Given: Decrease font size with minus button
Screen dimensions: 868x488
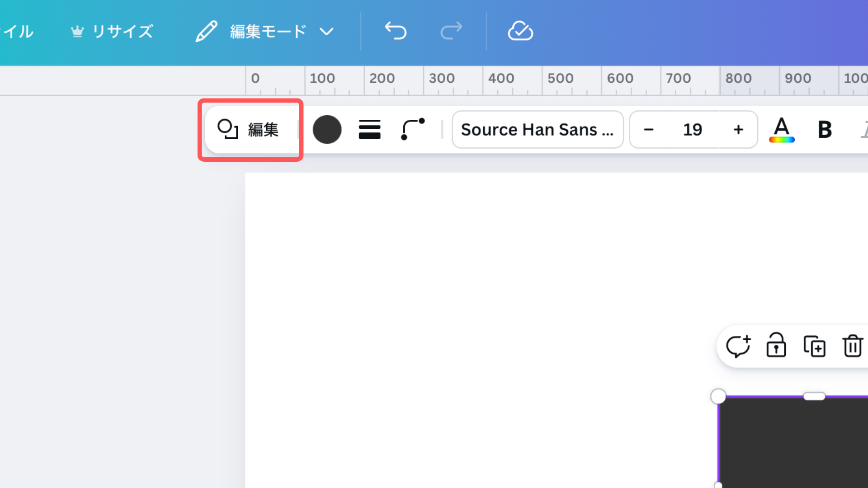Looking at the screenshot, I should [x=649, y=130].
